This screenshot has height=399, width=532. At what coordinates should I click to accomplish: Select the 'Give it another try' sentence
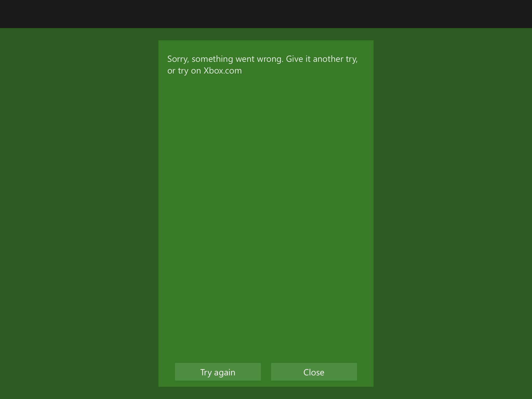tap(322, 59)
